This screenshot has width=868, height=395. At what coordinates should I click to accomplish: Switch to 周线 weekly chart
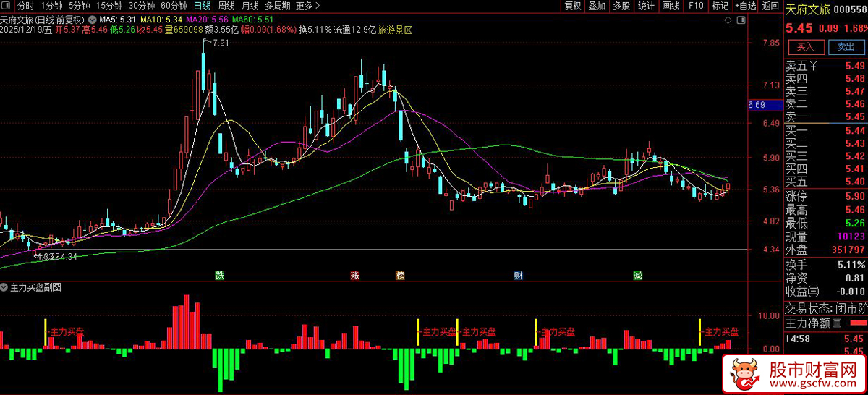click(x=226, y=6)
